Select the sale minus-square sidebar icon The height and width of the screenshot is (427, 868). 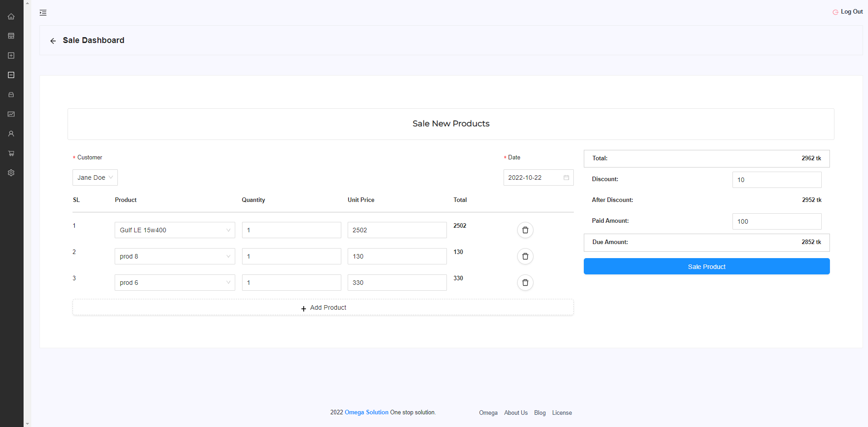click(11, 75)
